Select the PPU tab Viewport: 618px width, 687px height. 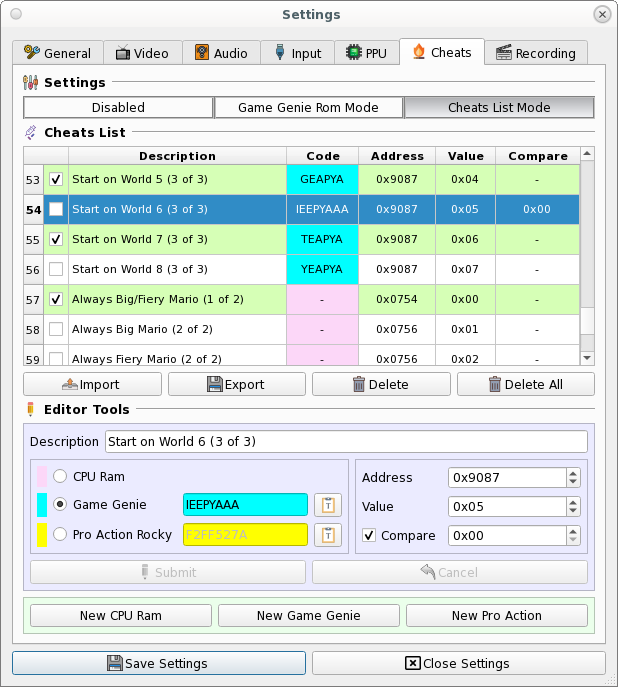pyautogui.click(x=367, y=53)
